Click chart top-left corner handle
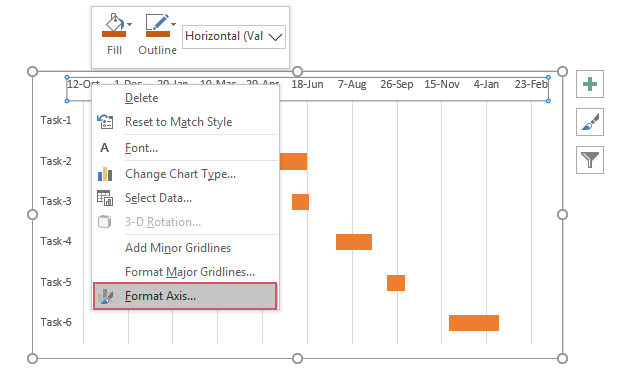Image resolution: width=620 pixels, height=375 pixels. [x=32, y=72]
